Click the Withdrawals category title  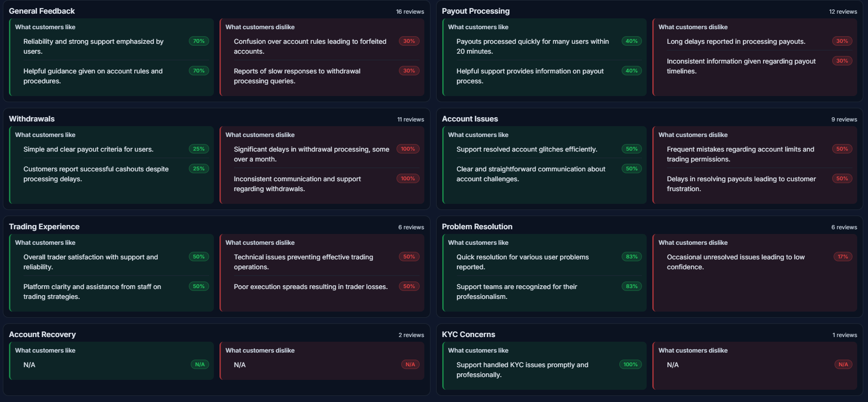click(x=32, y=119)
